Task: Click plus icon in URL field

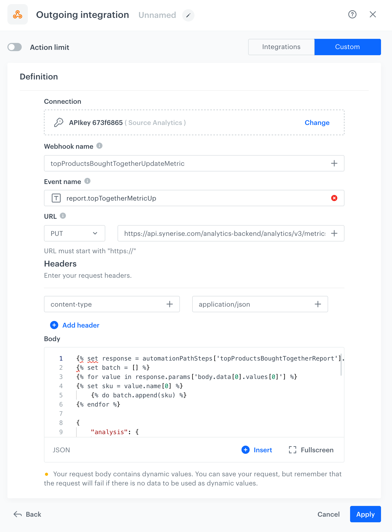Action: click(334, 233)
